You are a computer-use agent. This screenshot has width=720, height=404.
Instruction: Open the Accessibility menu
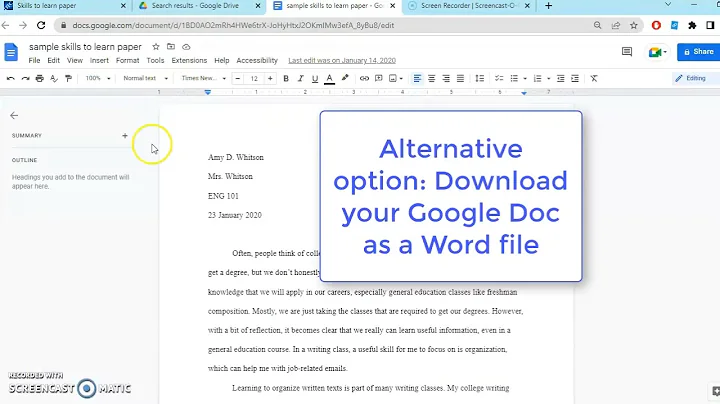pos(257,61)
